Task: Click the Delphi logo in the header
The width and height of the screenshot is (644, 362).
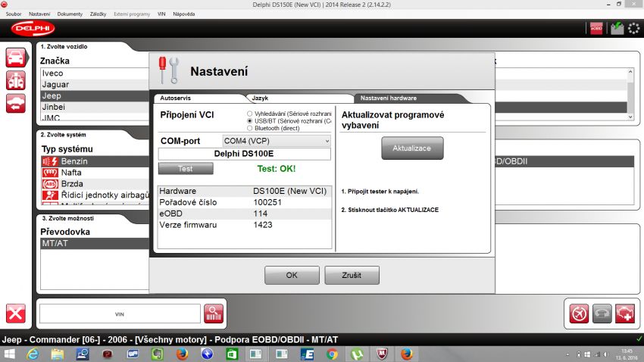Action: tap(33, 28)
